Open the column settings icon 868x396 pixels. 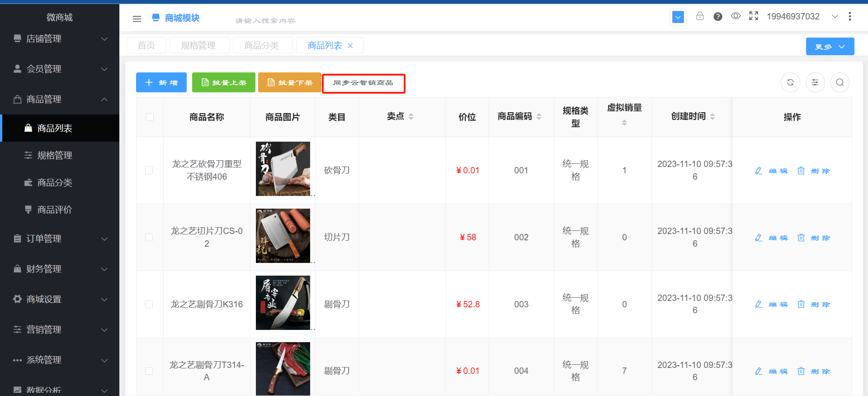[x=815, y=82]
